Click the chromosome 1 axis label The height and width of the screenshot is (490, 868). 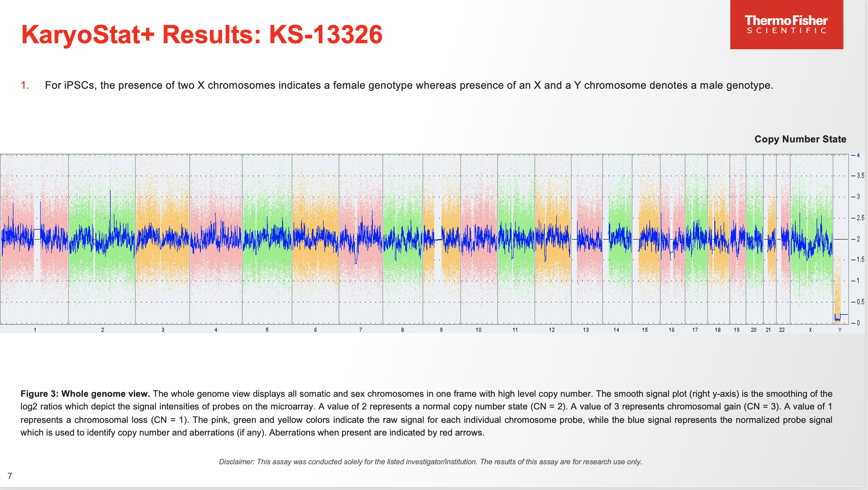35,330
